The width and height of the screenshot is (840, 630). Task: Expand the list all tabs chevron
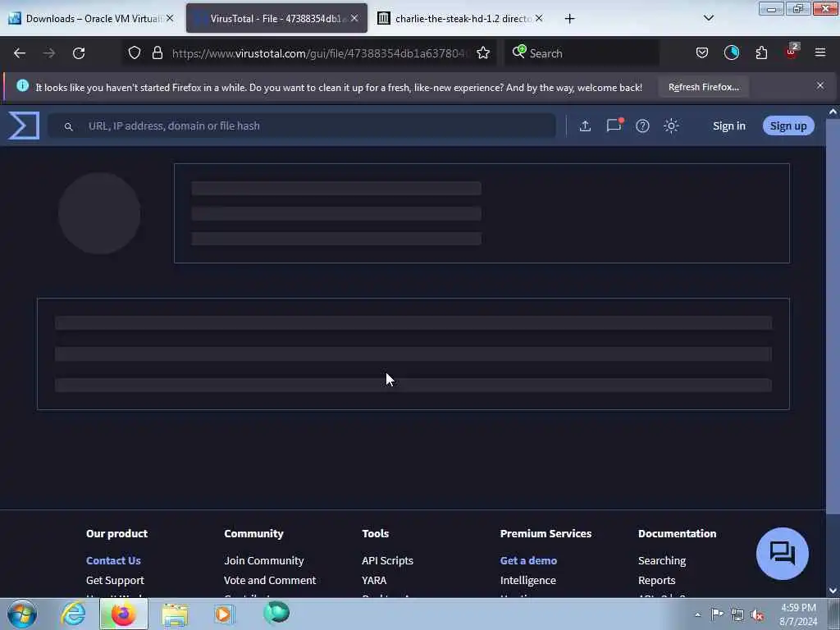point(708,18)
